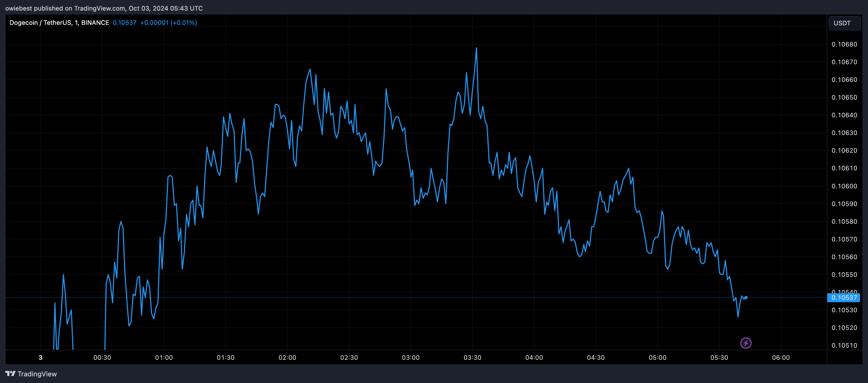Screen dimensions: 868x383
Task: Click the 0.10530 price axis label
Action: 844,310
